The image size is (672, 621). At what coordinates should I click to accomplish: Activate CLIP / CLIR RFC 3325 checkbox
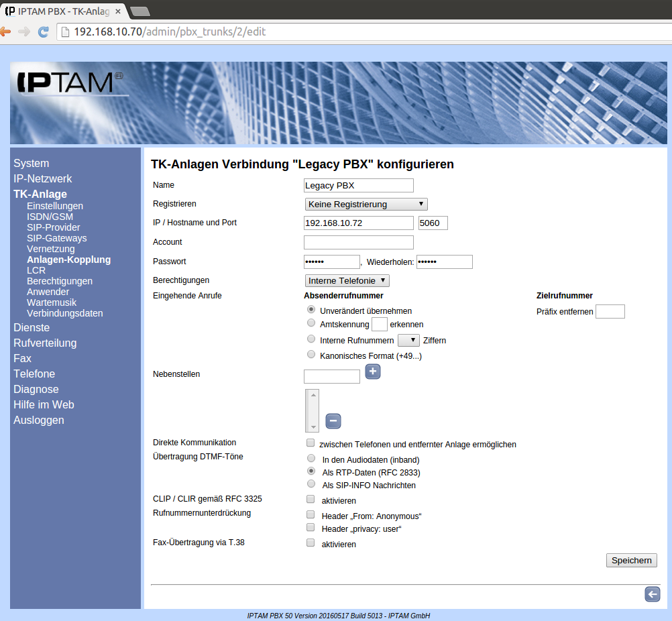point(311,500)
